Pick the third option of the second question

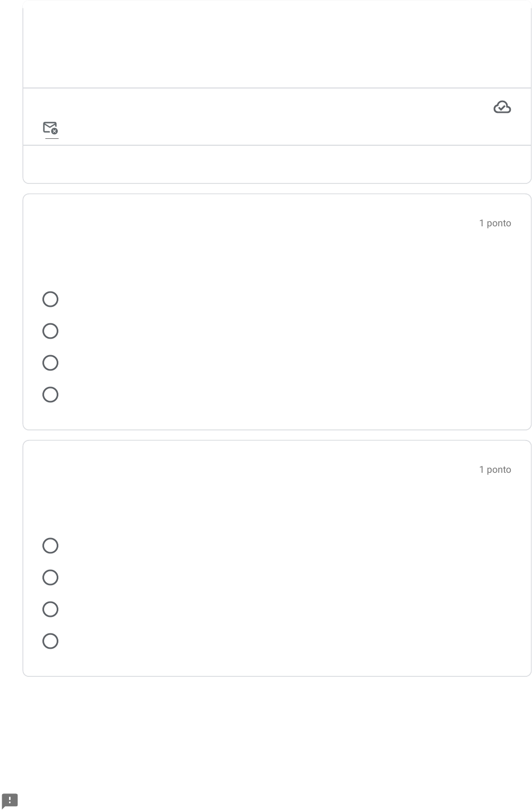coord(50,610)
